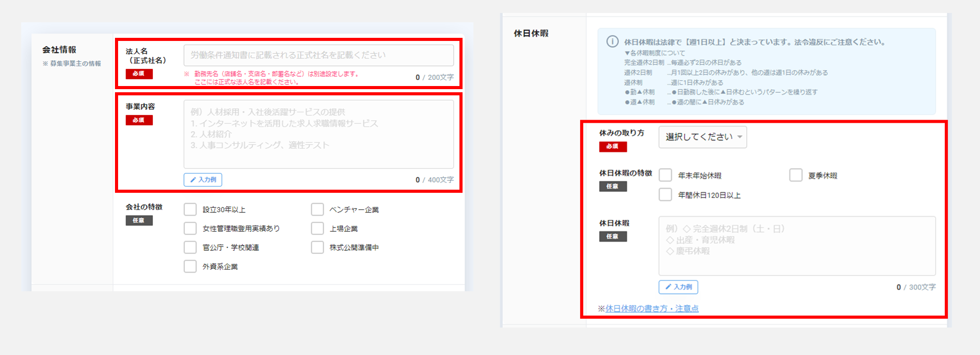Check the 夏季休暇 checkbox

[x=796, y=175]
